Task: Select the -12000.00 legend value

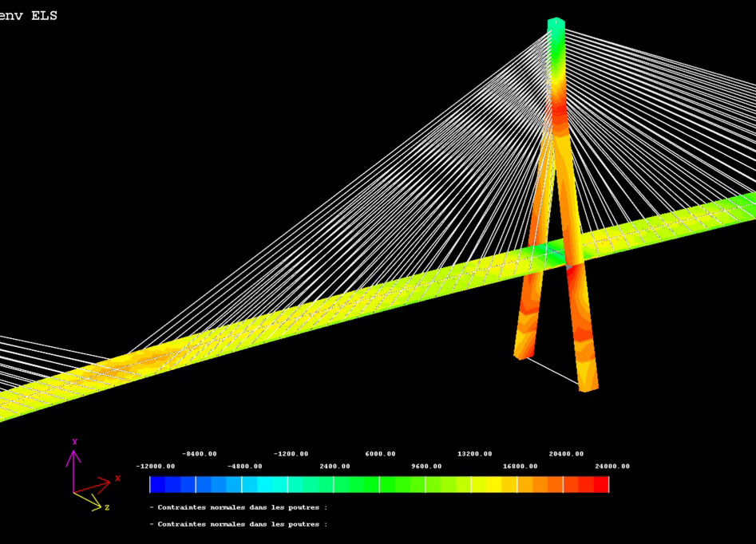Action: [155, 467]
